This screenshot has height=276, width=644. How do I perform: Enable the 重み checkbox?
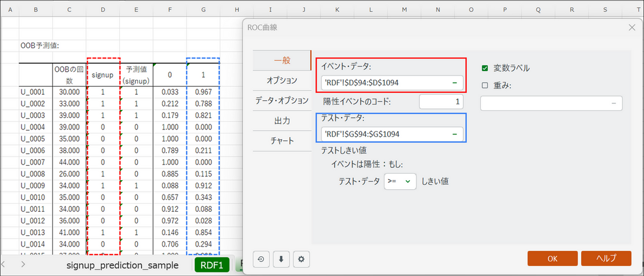pos(485,85)
